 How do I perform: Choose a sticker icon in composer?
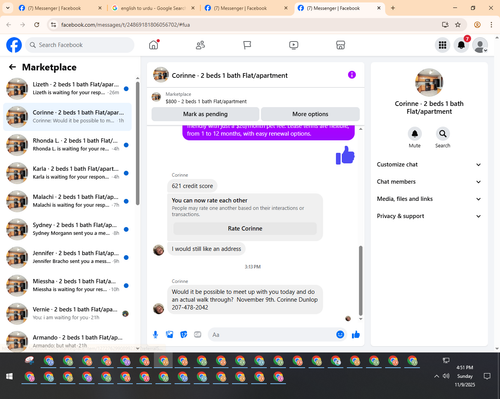tap(184, 334)
